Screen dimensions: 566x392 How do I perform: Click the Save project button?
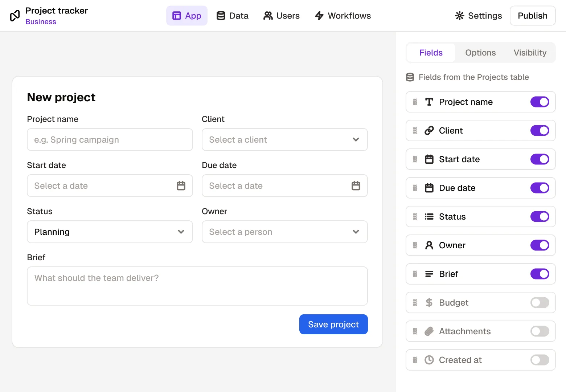click(333, 324)
